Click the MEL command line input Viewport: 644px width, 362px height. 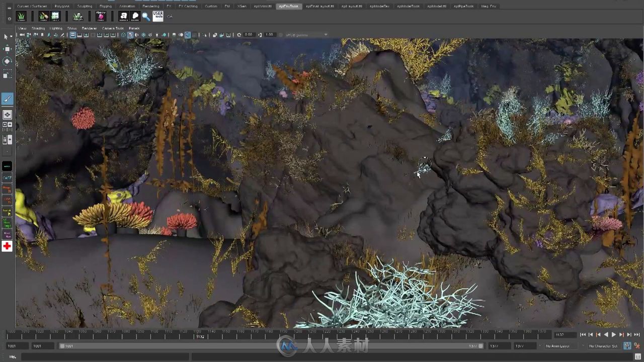pyautogui.click(x=104, y=356)
